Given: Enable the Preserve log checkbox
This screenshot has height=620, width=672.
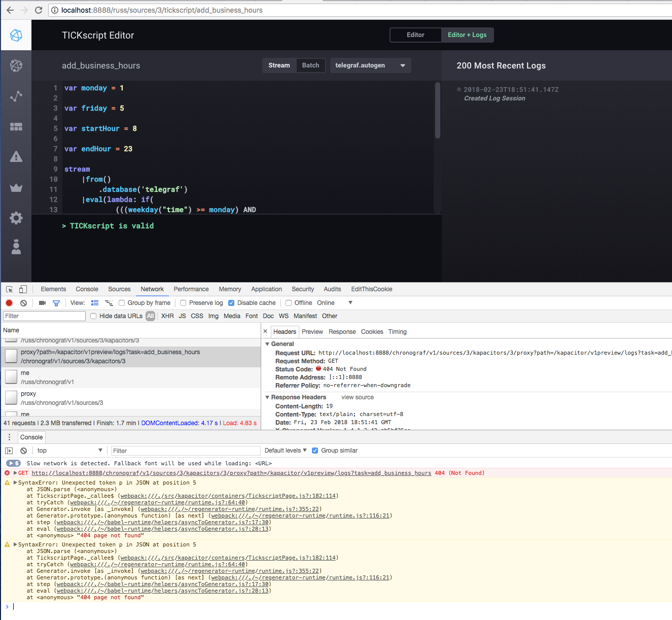Looking at the screenshot, I should click(183, 302).
